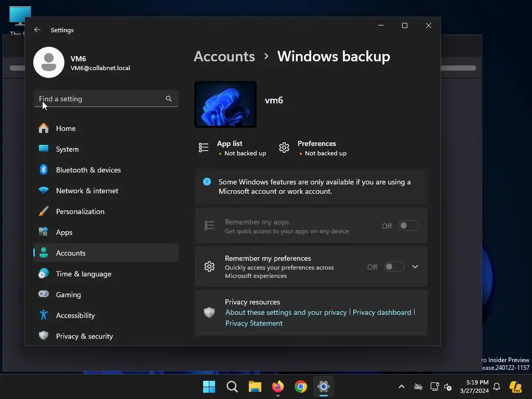Open Privacy dashboard link
This screenshot has height=399, width=532.
coord(382,312)
